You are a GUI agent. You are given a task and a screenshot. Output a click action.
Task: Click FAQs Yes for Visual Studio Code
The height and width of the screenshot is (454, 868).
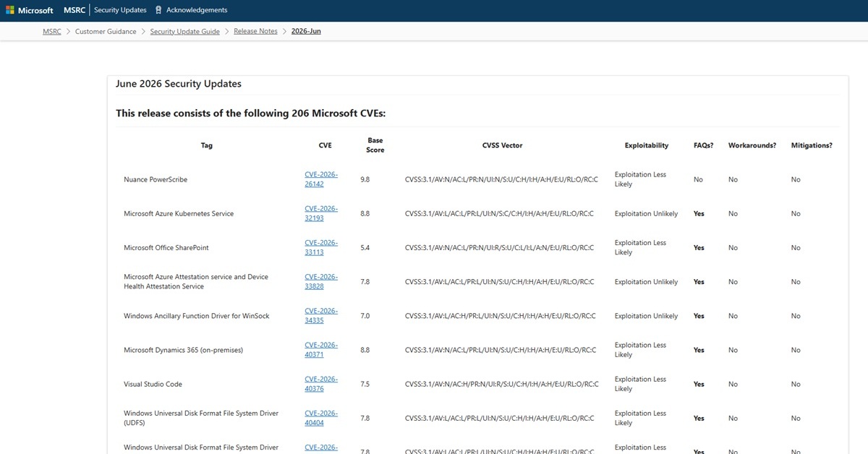(699, 384)
